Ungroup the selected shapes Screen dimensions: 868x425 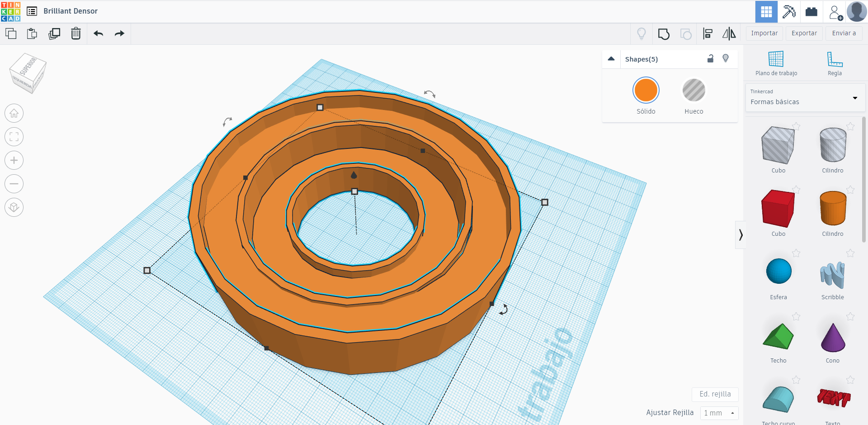coord(686,34)
